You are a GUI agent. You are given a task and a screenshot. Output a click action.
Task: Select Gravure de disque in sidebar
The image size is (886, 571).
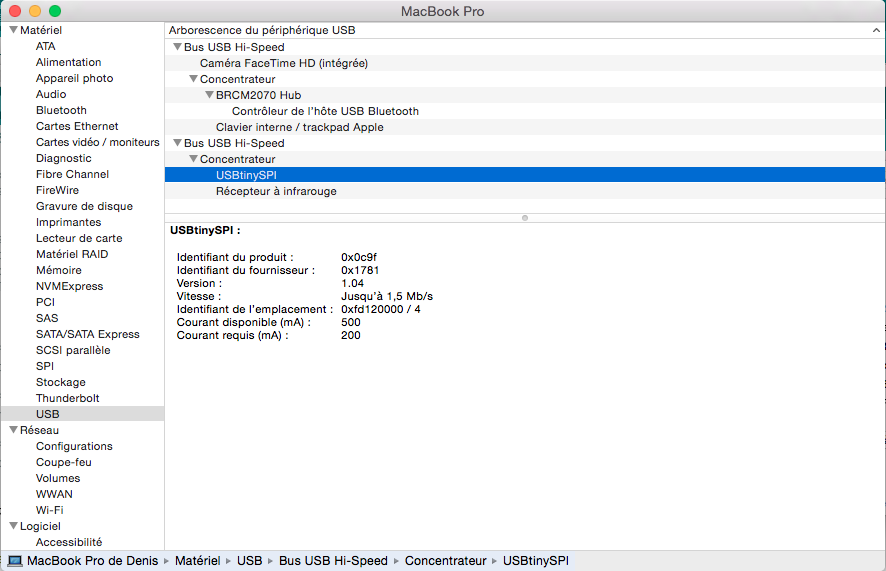point(84,206)
